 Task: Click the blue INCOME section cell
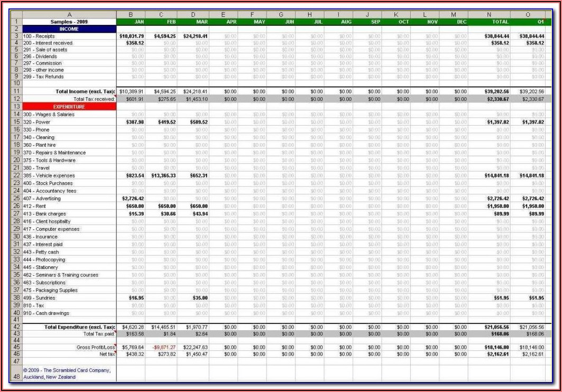point(69,29)
